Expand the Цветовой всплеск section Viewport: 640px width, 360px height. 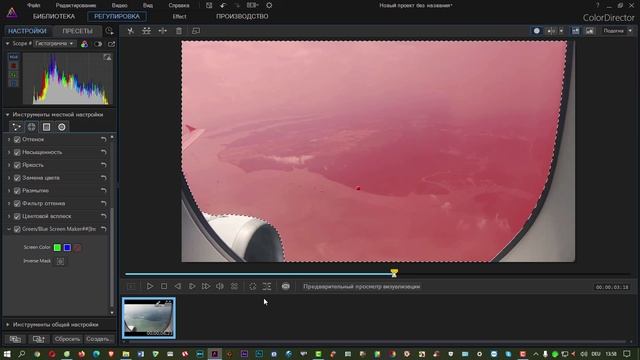[9, 216]
